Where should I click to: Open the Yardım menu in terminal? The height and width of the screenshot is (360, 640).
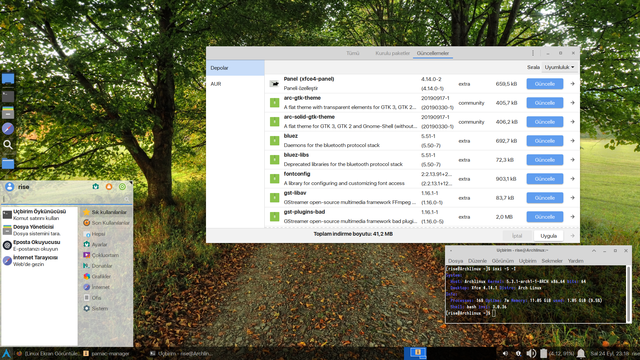click(576, 261)
